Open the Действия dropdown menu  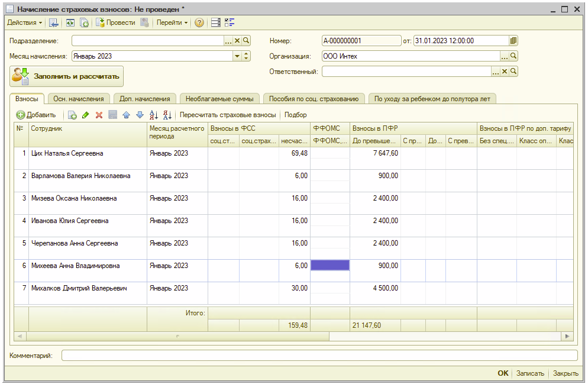24,22
